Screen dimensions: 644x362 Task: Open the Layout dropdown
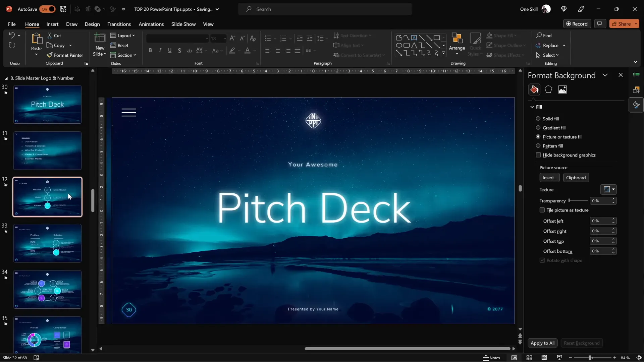(122, 36)
